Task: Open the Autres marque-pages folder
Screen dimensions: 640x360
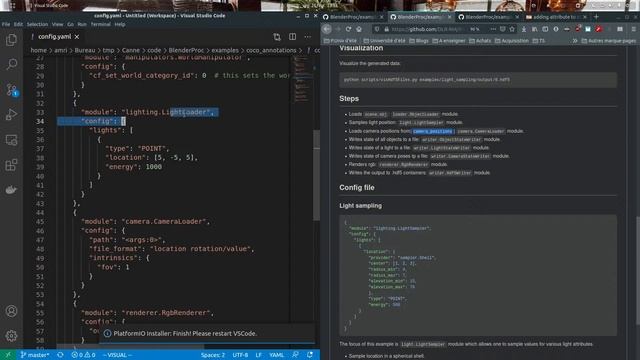Action: point(609,41)
